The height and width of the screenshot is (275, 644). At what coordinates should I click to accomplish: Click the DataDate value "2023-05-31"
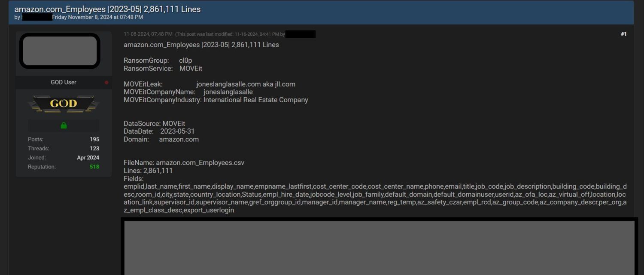(177, 131)
